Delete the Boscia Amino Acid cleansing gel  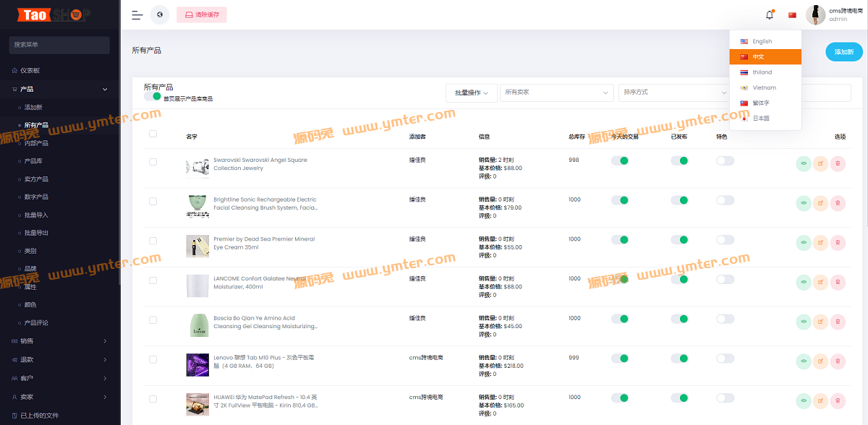(x=838, y=322)
